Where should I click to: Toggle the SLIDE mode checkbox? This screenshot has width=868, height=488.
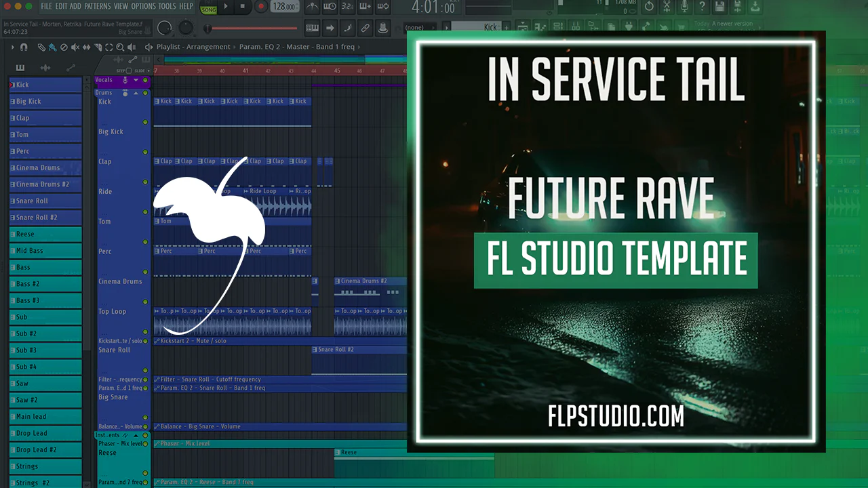[x=149, y=70]
